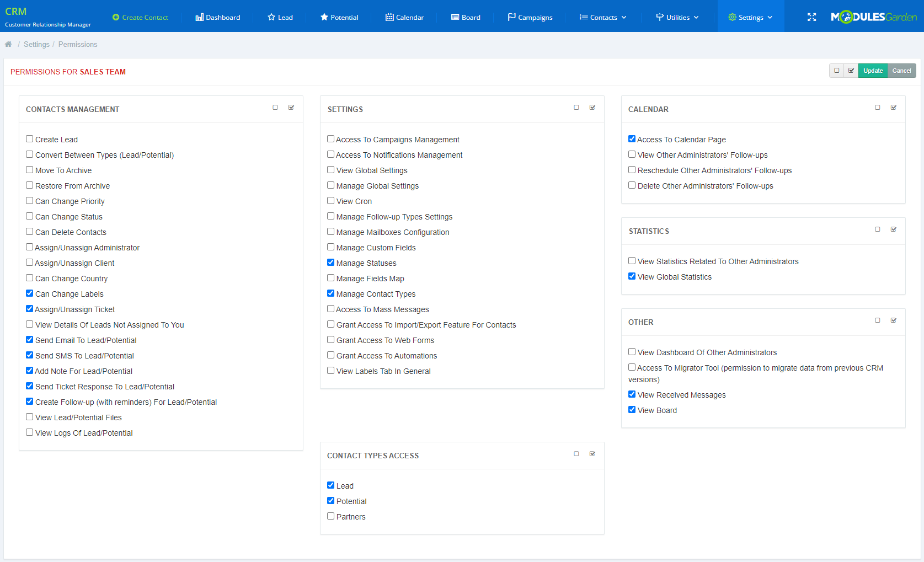Click the ModulesGarden logo
Viewport: 924px width, 562px height.
pyautogui.click(x=873, y=17)
